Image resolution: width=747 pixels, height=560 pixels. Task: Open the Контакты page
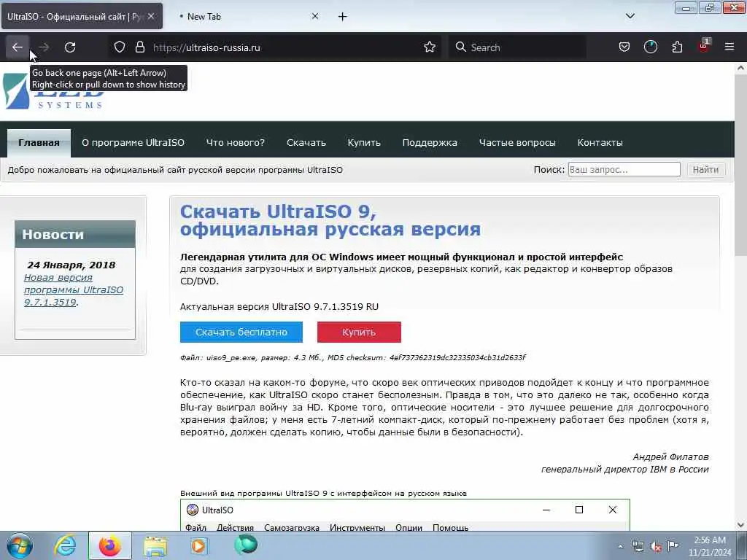coord(600,143)
